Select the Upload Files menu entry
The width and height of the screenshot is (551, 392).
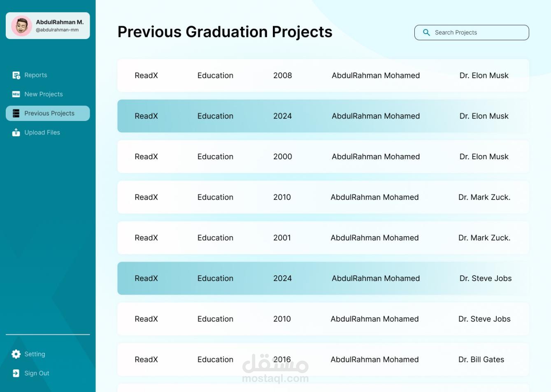point(42,132)
